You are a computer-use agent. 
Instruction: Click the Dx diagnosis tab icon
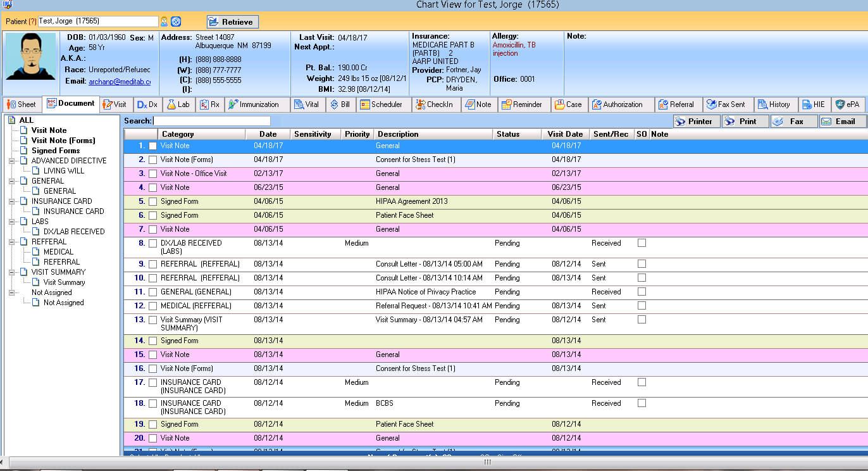click(142, 104)
